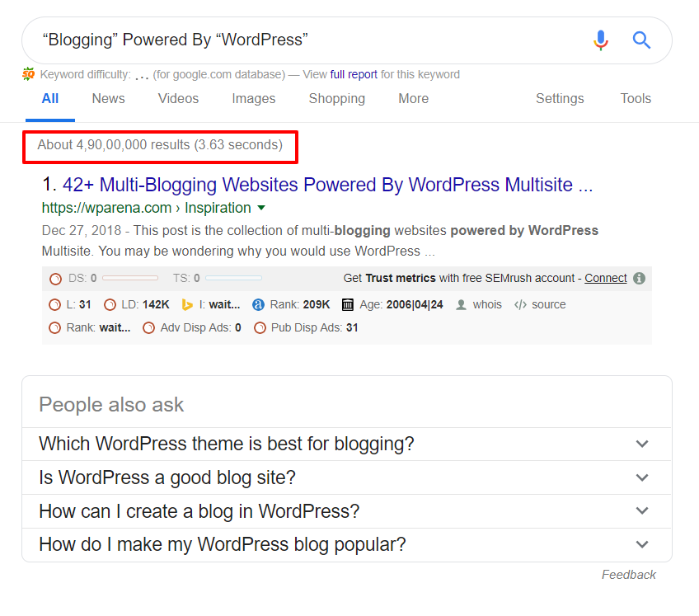Open the 'full report' keyword link

tap(354, 74)
